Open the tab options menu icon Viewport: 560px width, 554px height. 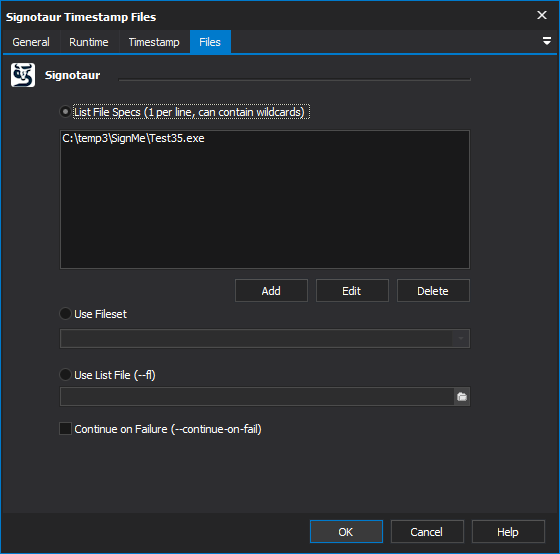(547, 41)
